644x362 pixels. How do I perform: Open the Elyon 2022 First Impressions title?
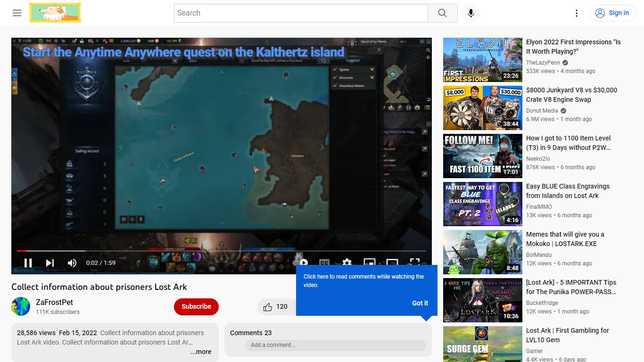(573, 47)
